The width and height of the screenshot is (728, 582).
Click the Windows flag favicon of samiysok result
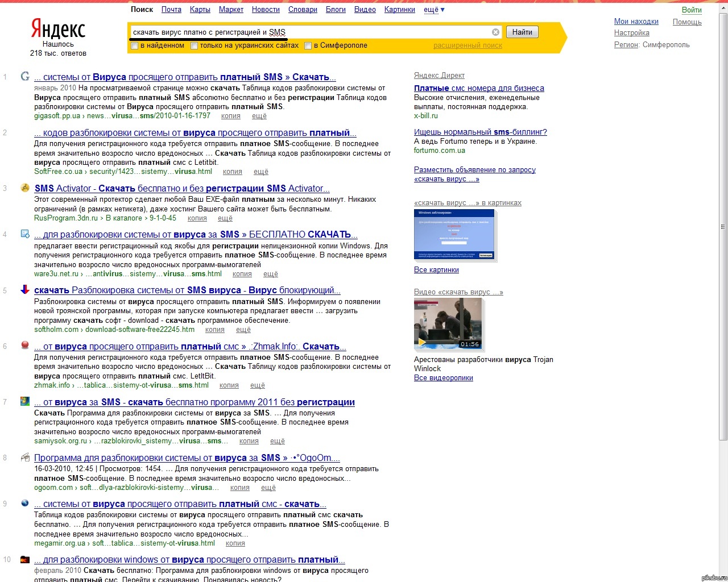(25, 401)
